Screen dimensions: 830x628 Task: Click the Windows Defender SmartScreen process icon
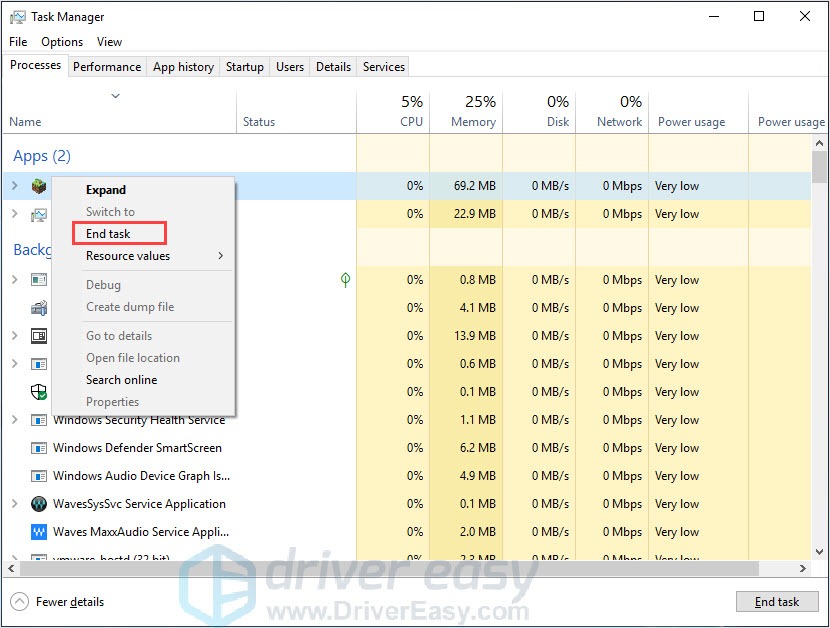click(x=39, y=448)
